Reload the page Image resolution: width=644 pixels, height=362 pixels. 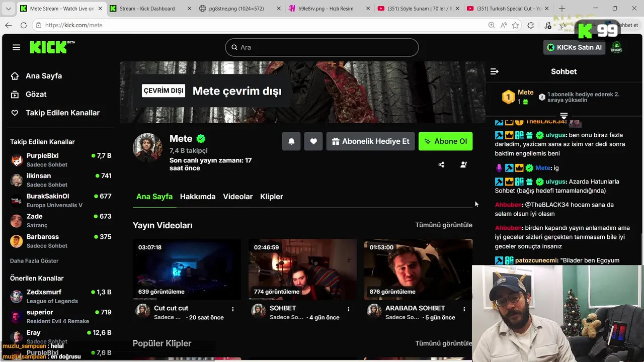[24, 25]
